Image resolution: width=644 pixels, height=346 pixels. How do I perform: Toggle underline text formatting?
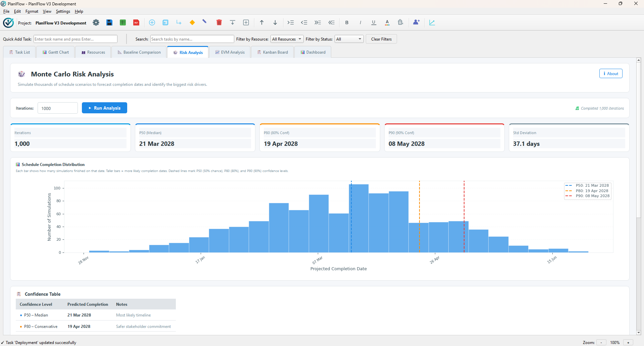(374, 22)
